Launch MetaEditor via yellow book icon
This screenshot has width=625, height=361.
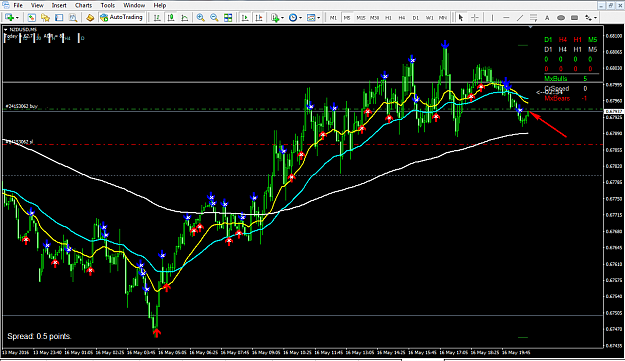(x=90, y=18)
